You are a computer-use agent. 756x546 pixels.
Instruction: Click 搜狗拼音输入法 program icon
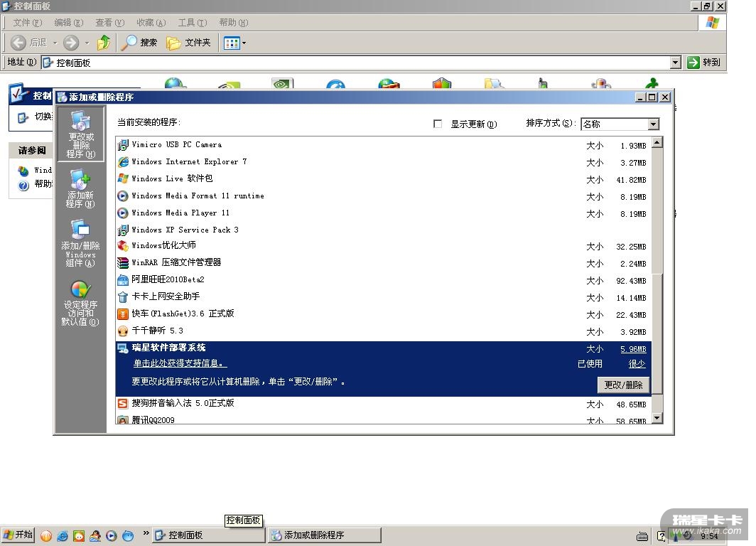point(123,403)
